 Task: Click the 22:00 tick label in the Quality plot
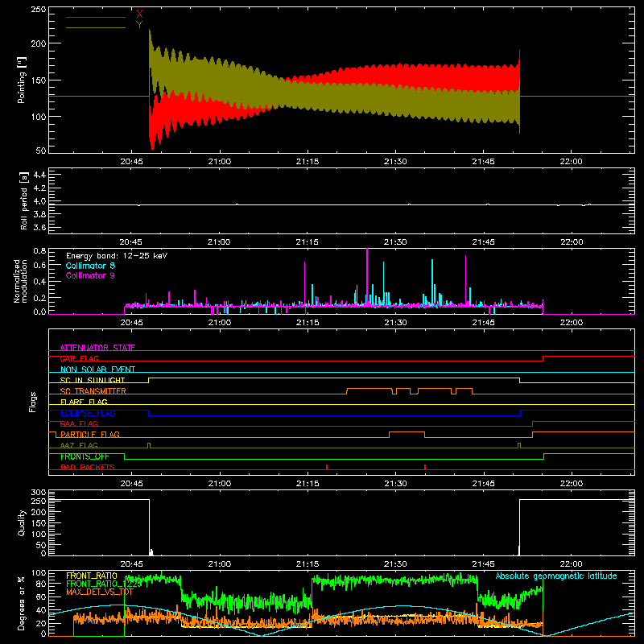(571, 564)
